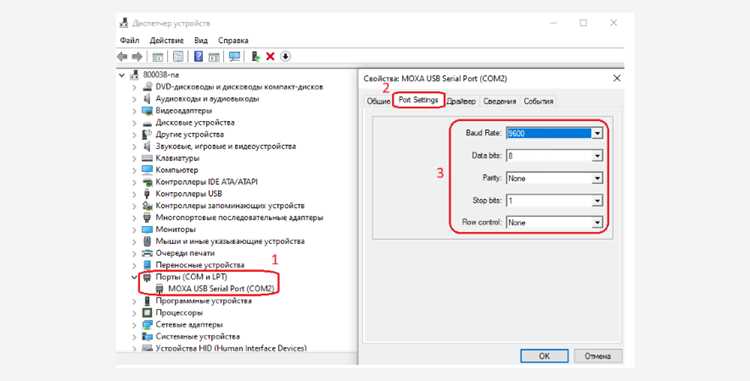Expand the Контроллеры IDE ATA/ATAPI node
The width and height of the screenshot is (750, 381).
click(x=134, y=182)
